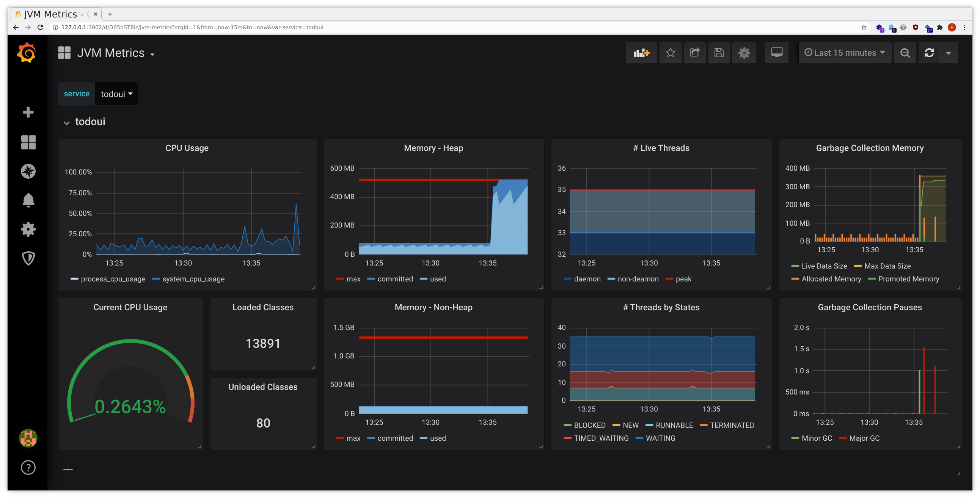The width and height of the screenshot is (980, 498).
Task: Open the refresh interval dropdown arrow
Action: pyautogui.click(x=949, y=53)
